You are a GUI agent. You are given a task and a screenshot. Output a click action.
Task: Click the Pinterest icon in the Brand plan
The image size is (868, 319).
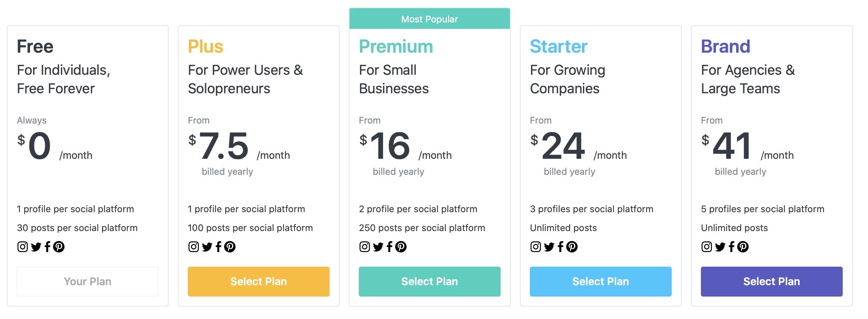[x=743, y=247]
